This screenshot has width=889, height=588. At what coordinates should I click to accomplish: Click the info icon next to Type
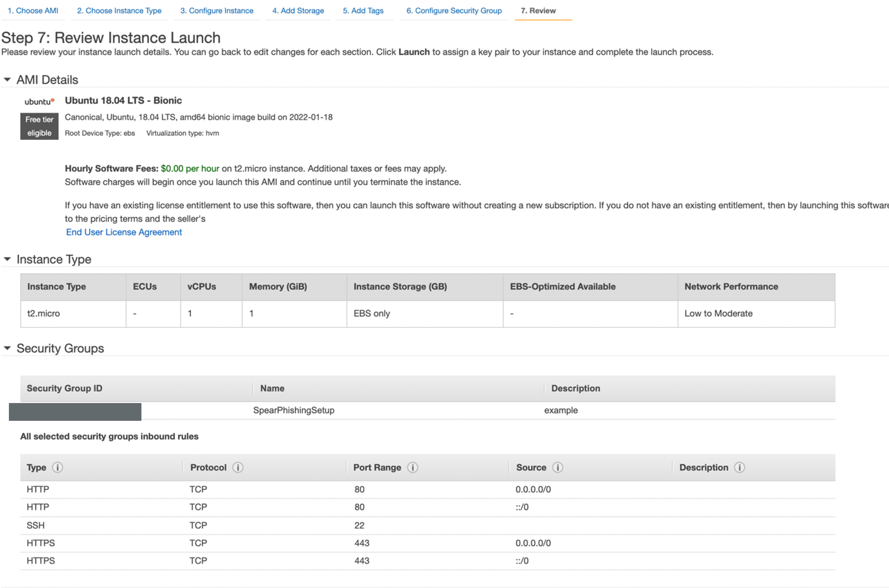[57, 467]
